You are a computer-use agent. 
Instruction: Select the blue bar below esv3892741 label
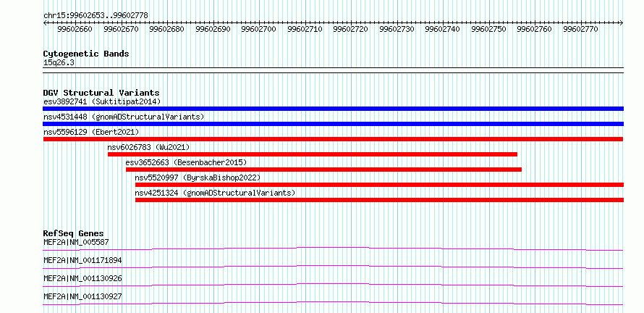point(333,109)
